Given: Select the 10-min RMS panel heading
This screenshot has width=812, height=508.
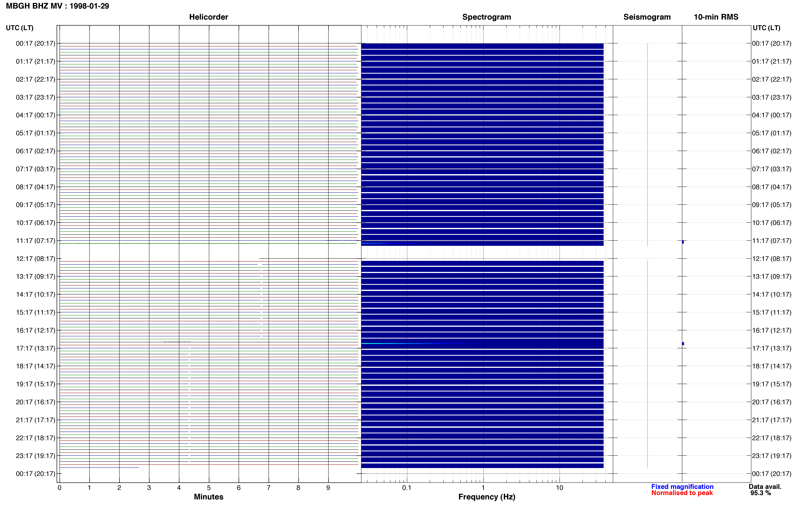Looking at the screenshot, I should 716,17.
